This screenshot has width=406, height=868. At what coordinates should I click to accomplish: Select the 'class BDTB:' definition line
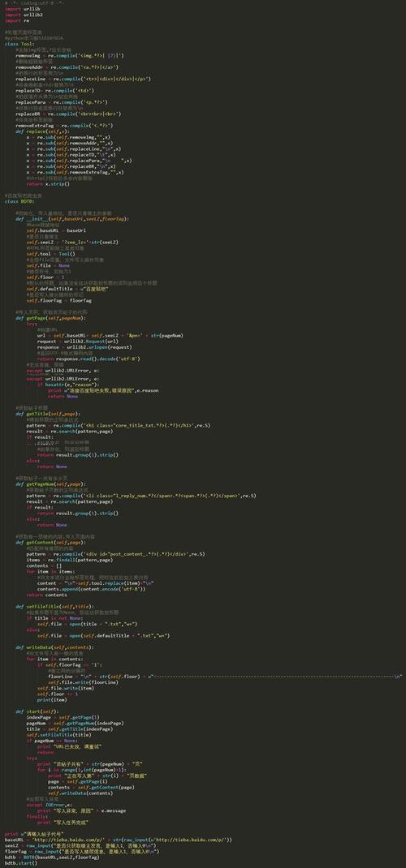tap(15, 201)
